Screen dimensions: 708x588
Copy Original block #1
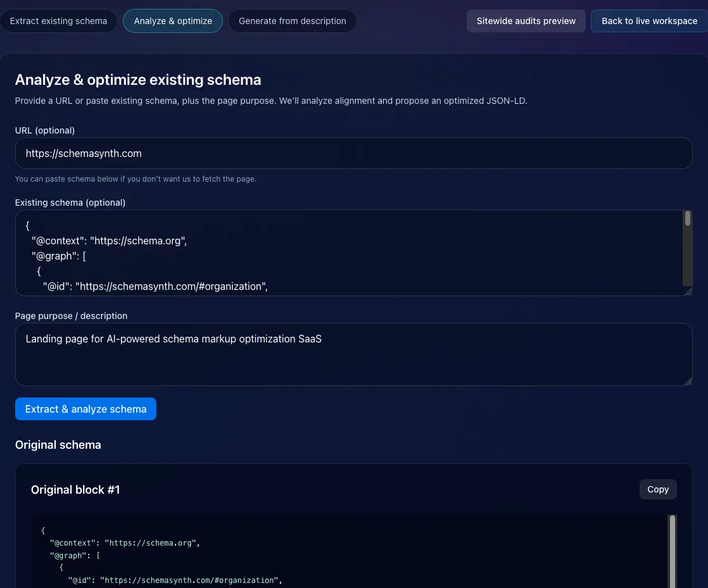[x=658, y=489]
